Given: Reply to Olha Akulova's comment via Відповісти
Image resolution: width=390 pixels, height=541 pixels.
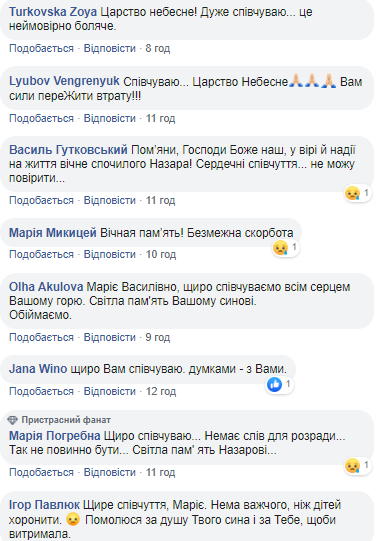Looking at the screenshot, I should (x=110, y=337).
